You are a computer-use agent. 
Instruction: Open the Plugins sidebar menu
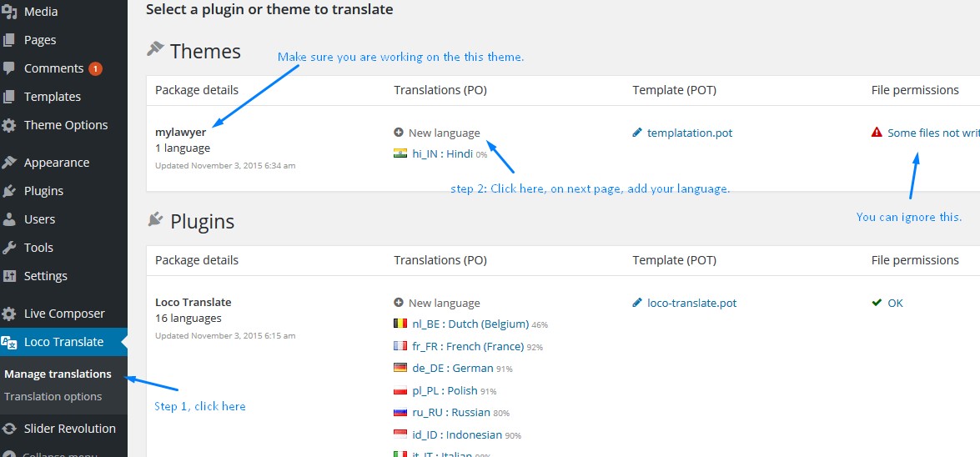tap(43, 191)
